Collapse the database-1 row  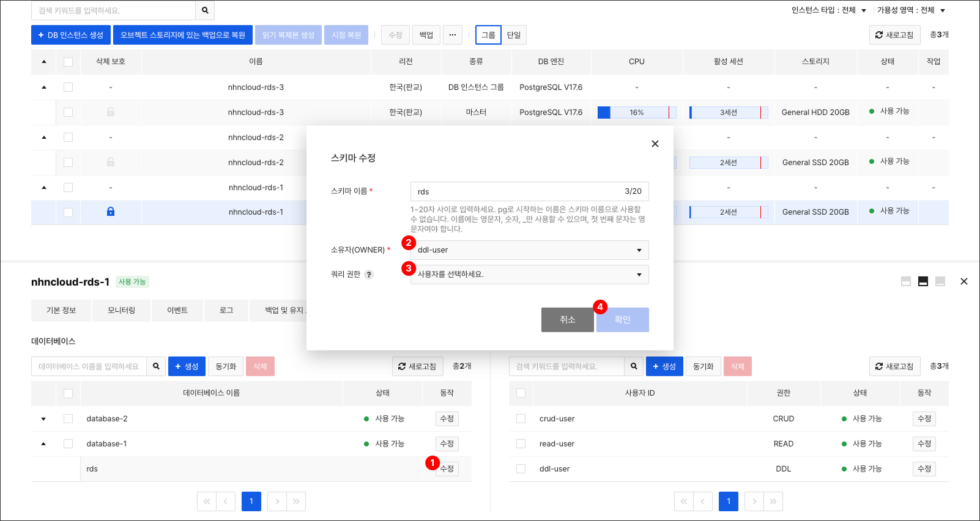[x=43, y=443]
